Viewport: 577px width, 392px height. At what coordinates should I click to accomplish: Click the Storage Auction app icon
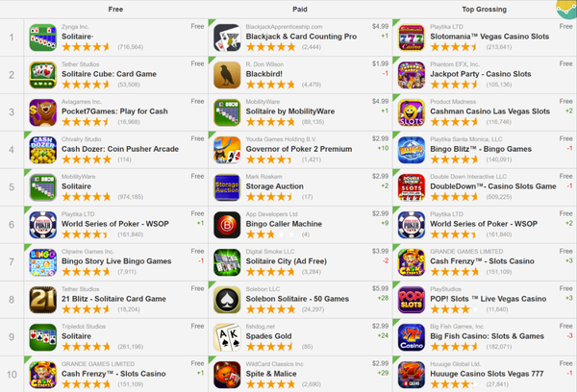[227, 187]
